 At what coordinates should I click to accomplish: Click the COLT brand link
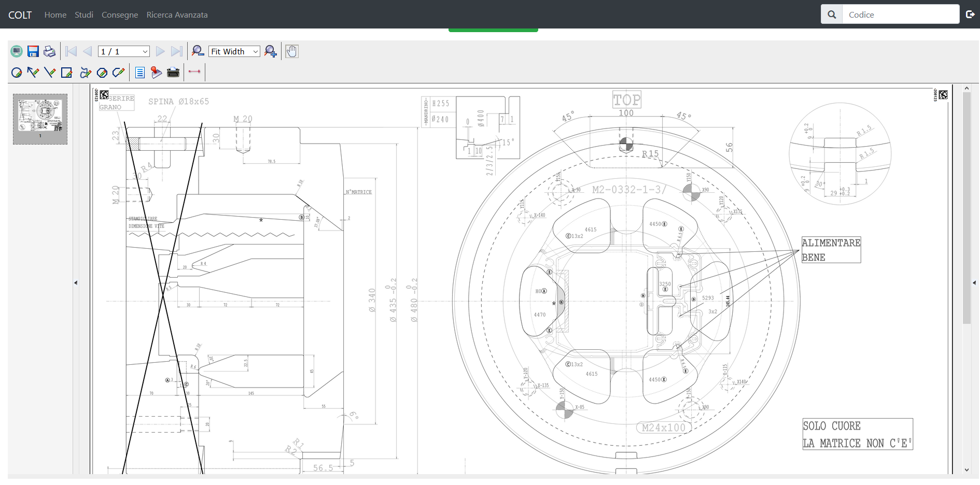click(20, 15)
